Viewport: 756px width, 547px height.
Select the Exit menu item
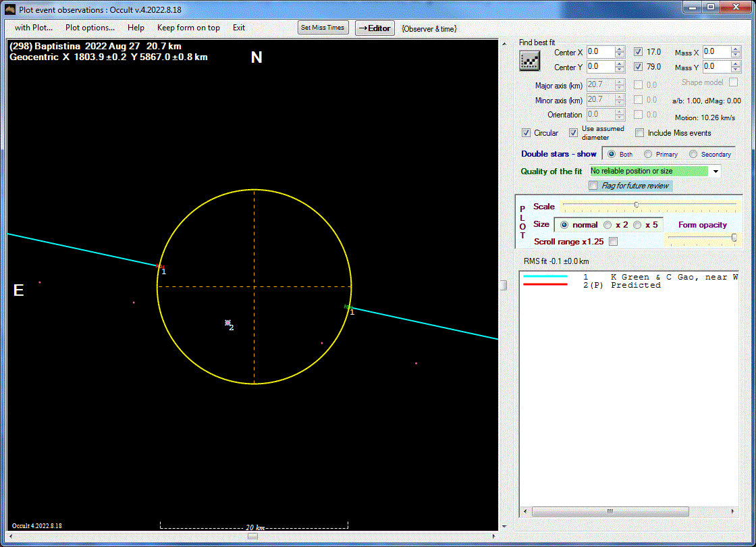click(239, 28)
